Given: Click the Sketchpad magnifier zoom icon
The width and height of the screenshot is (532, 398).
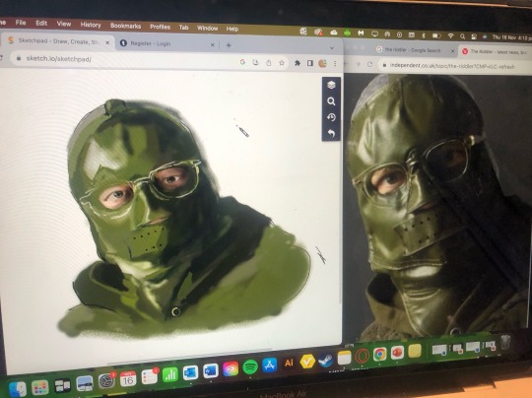Looking at the screenshot, I should click(x=331, y=101).
